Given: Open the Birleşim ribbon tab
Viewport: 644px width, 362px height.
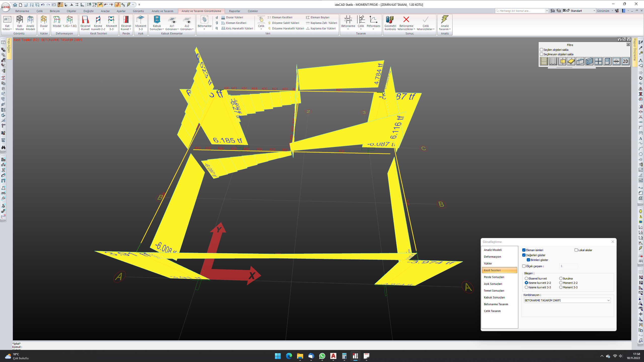Looking at the screenshot, I should (55, 11).
